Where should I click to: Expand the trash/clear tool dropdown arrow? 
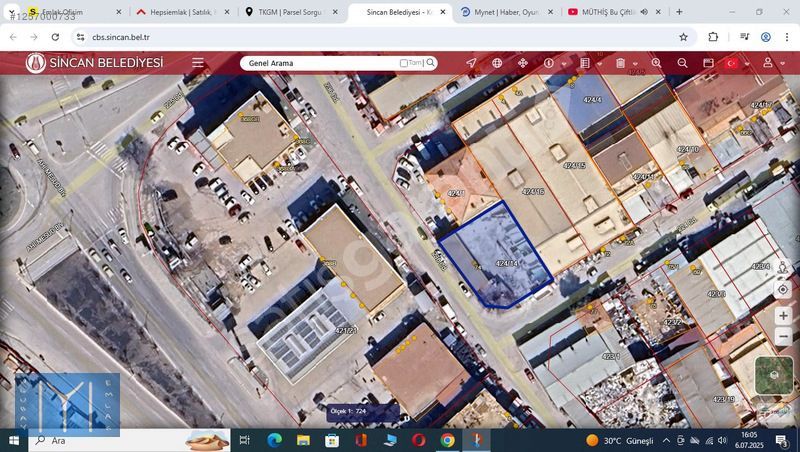click(634, 64)
